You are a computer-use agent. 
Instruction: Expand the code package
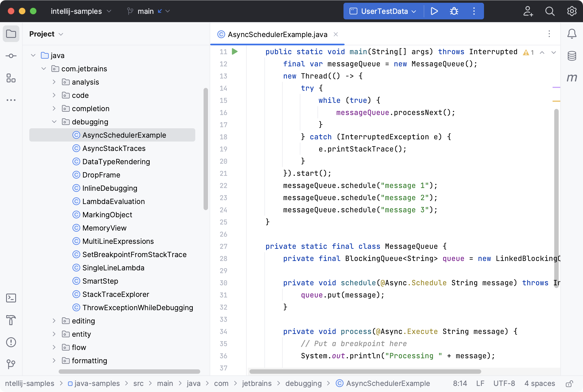coord(54,95)
